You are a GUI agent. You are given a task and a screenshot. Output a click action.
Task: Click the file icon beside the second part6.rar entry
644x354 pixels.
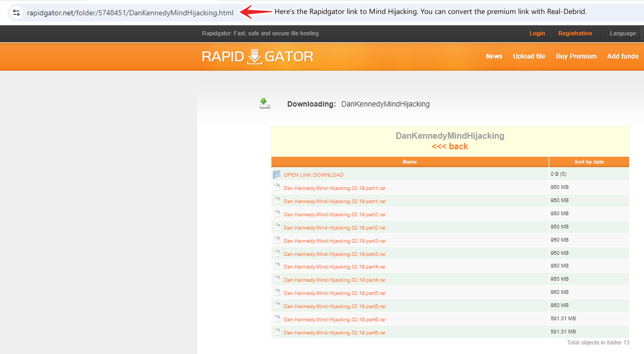point(277,332)
